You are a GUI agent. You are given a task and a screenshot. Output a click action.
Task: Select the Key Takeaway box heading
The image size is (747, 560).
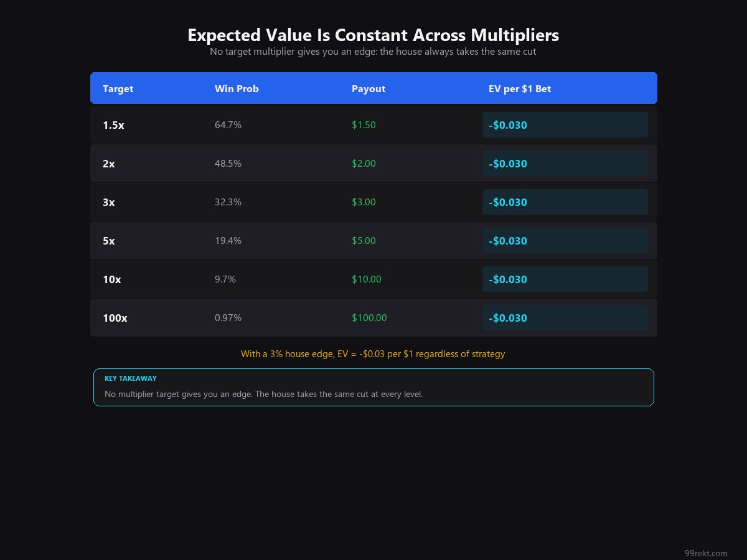131,378
